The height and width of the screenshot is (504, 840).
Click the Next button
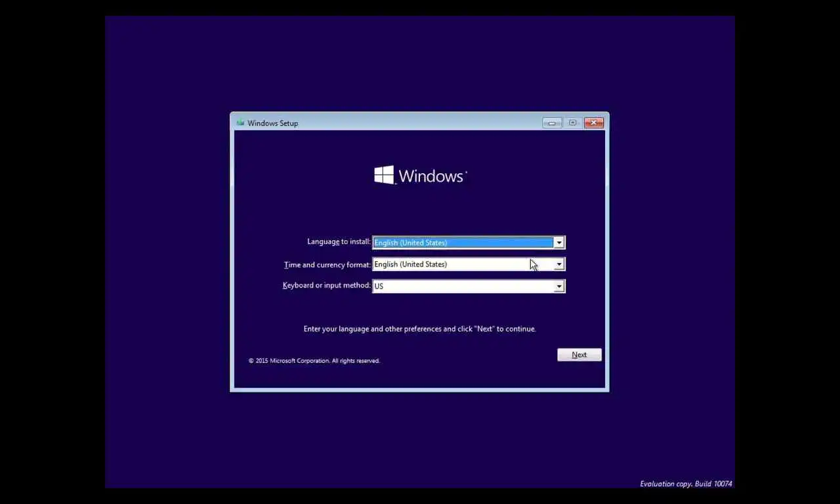579,355
